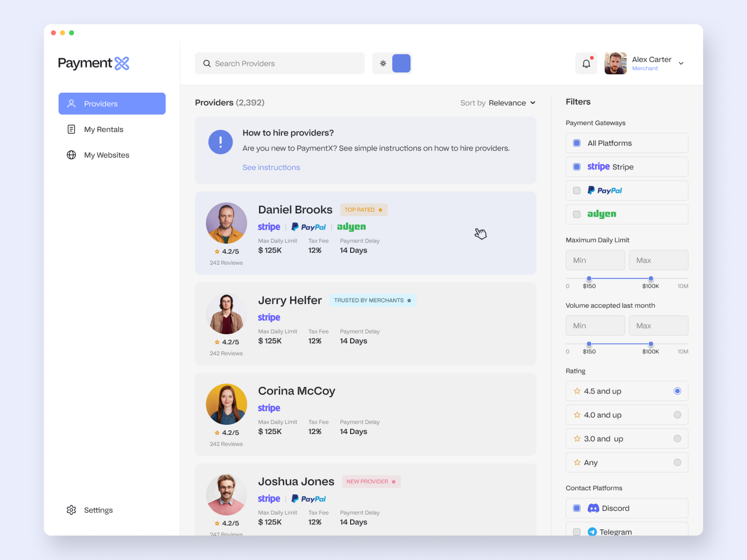Click Alex Carter's profile photo
The image size is (747, 560).
[x=616, y=63]
